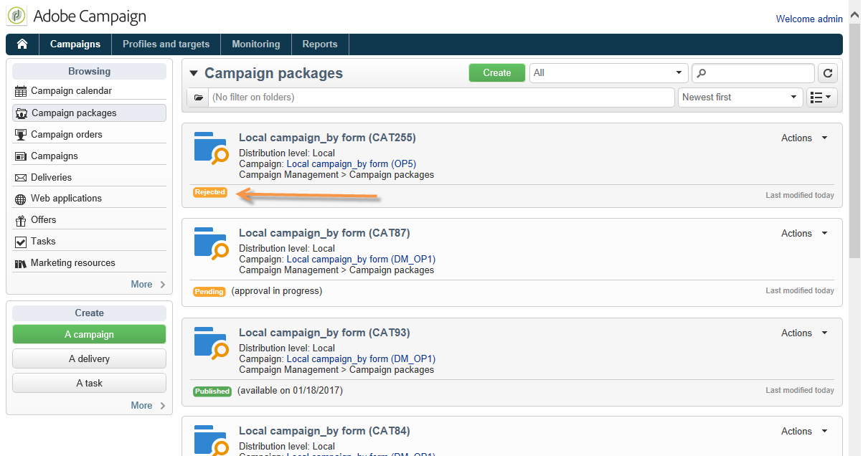Image resolution: width=868 pixels, height=456 pixels.
Task: Click the search magnifier icon
Action: 702,73
